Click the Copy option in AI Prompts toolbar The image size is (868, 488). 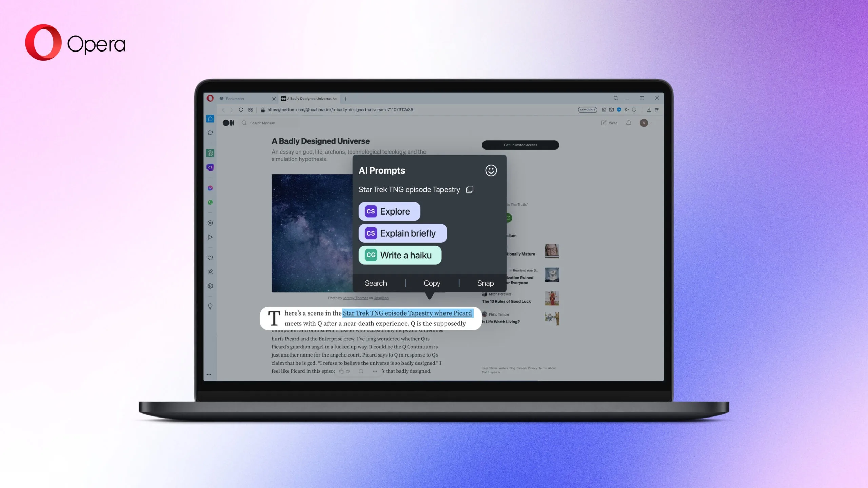(432, 282)
